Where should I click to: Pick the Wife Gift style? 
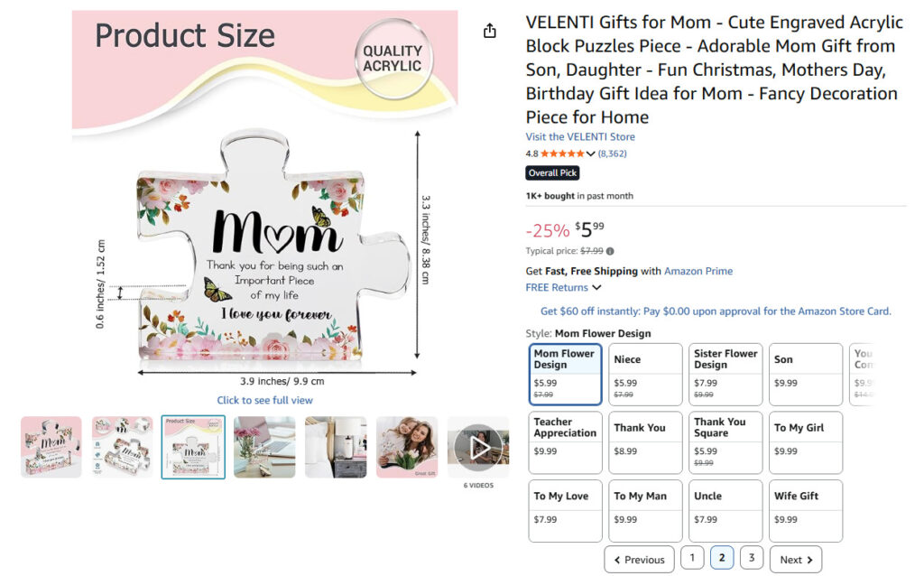click(x=805, y=510)
